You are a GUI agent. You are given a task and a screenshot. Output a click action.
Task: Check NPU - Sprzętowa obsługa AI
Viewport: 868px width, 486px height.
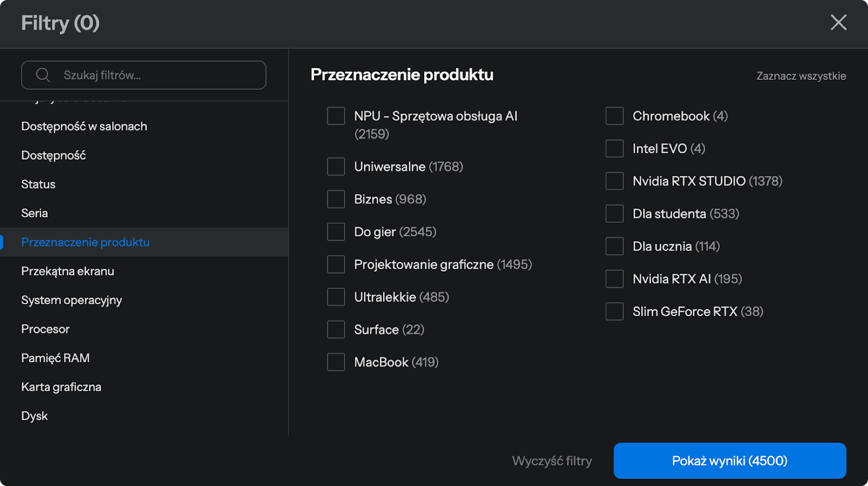coord(336,116)
